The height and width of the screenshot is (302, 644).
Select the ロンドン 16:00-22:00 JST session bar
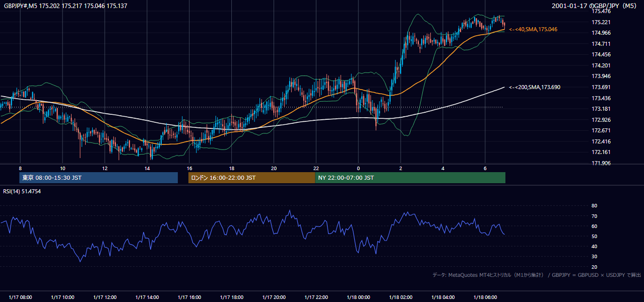(251, 178)
